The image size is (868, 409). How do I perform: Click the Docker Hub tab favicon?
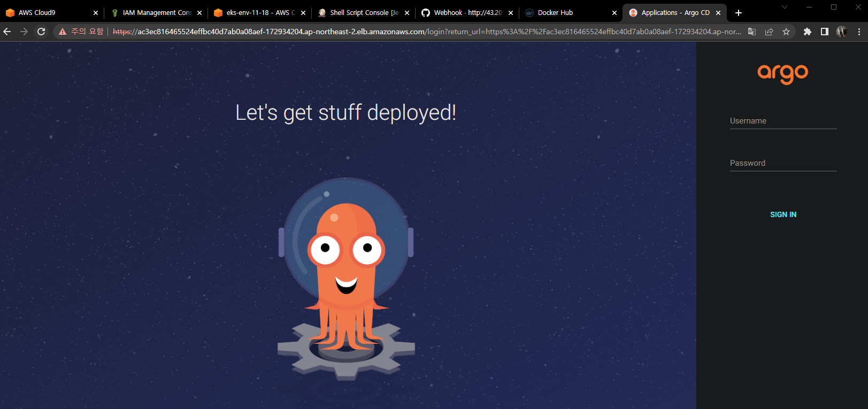click(x=529, y=13)
